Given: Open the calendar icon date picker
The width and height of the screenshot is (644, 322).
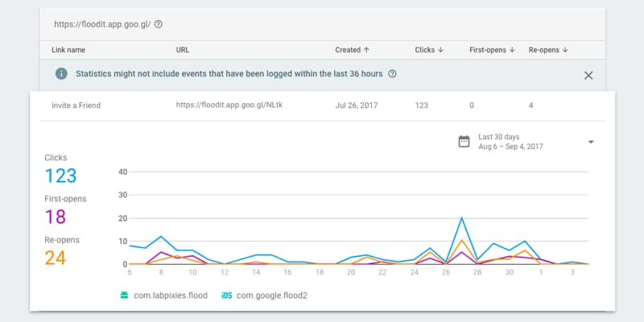Looking at the screenshot, I should [464, 142].
